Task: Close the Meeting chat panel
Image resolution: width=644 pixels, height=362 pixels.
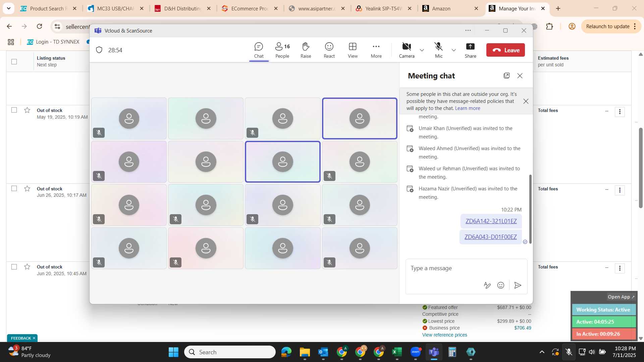Action: click(520, 76)
